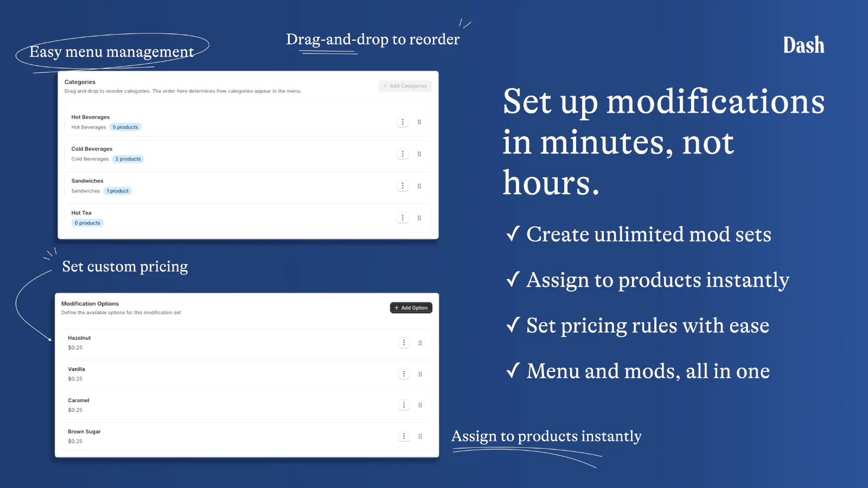The height and width of the screenshot is (488, 868).
Task: Click the Brown Sugar option drag handle
Action: pos(420,436)
